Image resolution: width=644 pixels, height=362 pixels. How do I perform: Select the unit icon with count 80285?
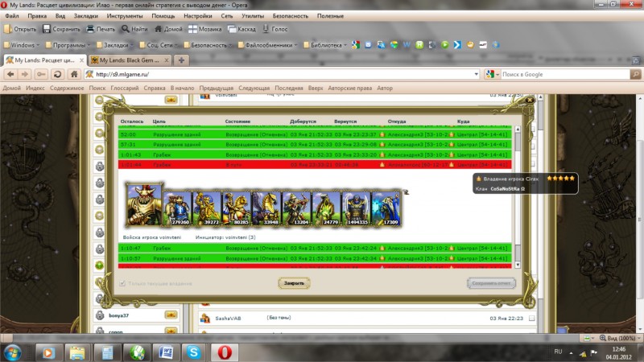click(236, 208)
